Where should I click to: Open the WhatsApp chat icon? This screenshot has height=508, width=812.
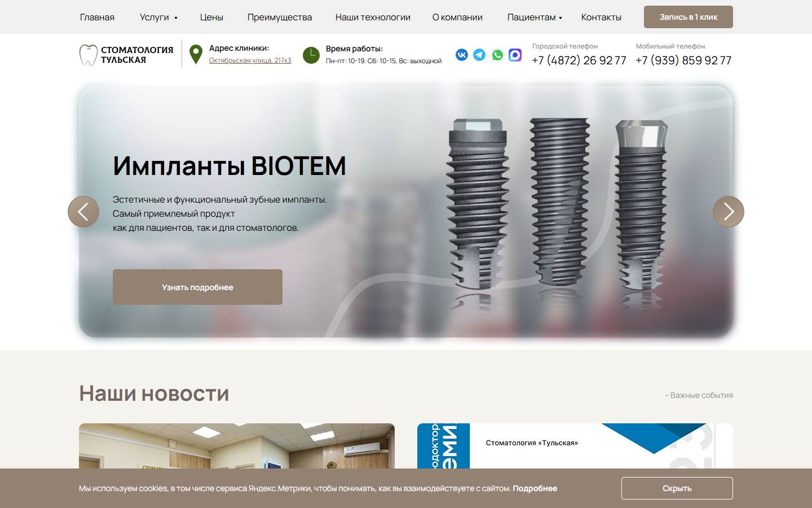pos(497,55)
